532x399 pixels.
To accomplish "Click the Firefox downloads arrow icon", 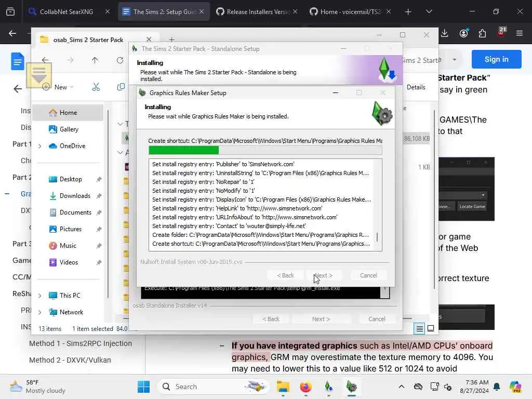I will (x=445, y=33).
